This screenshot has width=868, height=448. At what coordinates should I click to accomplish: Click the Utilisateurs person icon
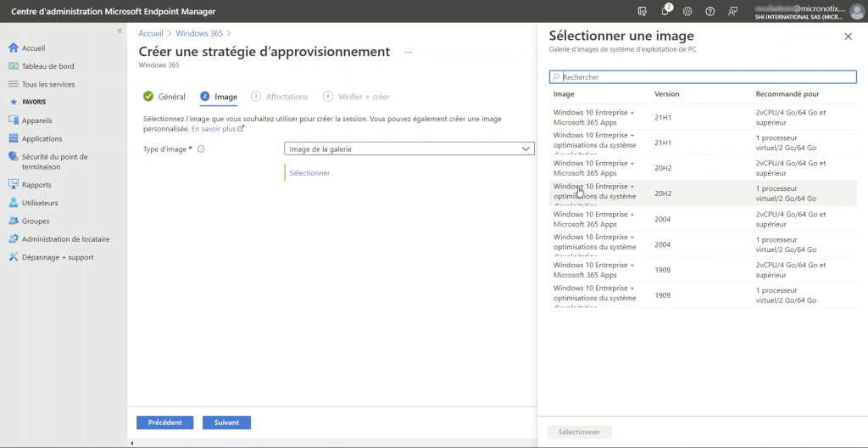coord(14,203)
